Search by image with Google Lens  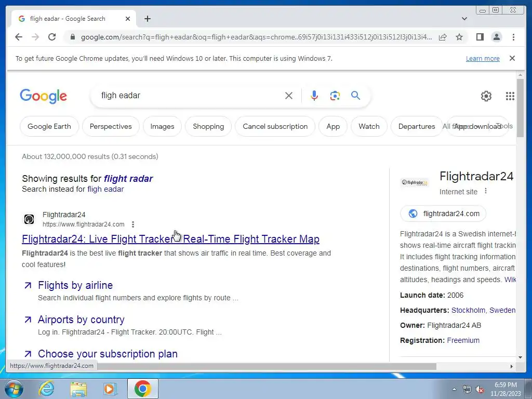point(335,96)
